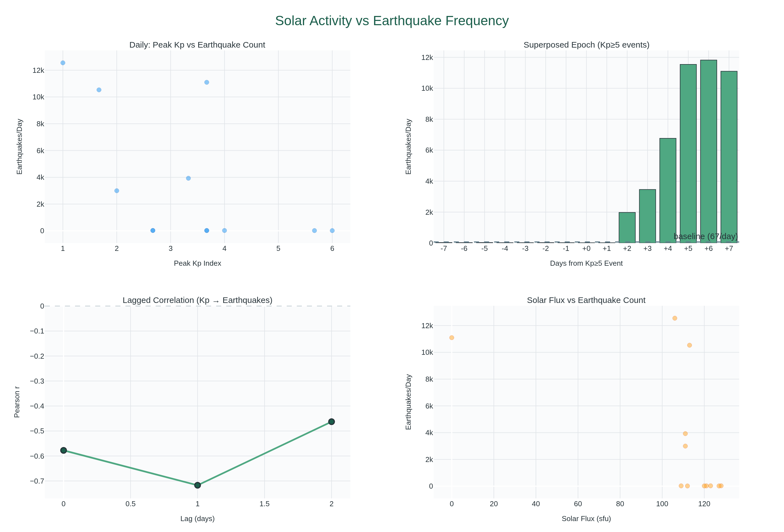Image resolution: width=784 pixels, height=532 pixels.
Task: Click the '−0.5' tick on Pearson r axis
Action: [37, 431]
